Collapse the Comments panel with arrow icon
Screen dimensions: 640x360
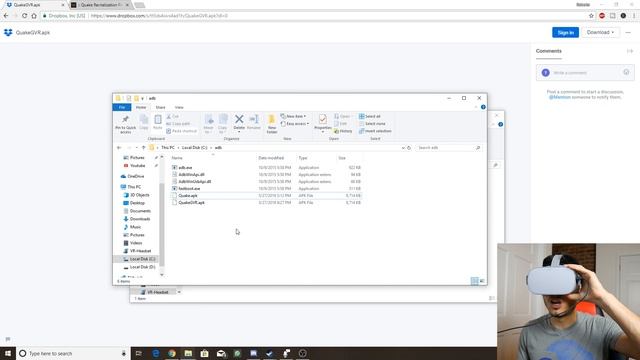pos(630,51)
